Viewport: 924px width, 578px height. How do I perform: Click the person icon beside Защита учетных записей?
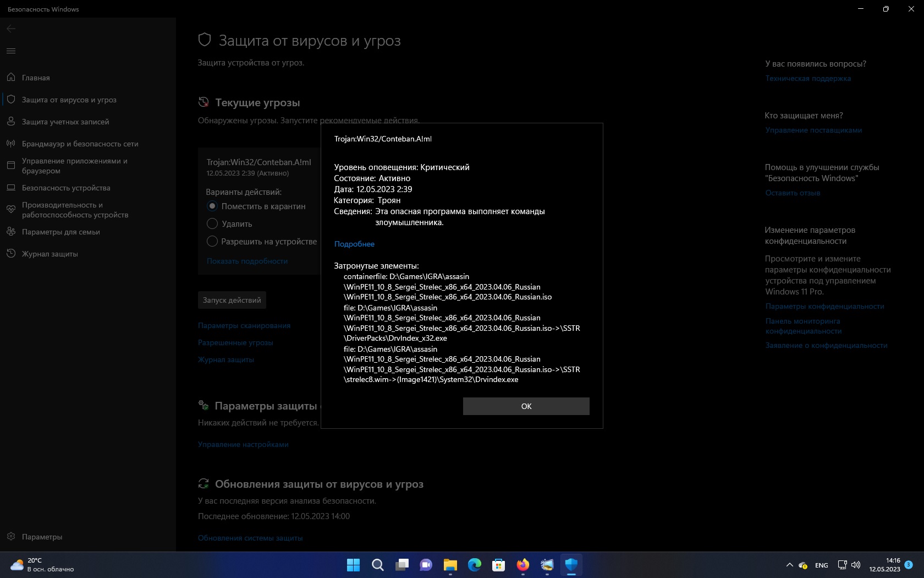click(11, 121)
